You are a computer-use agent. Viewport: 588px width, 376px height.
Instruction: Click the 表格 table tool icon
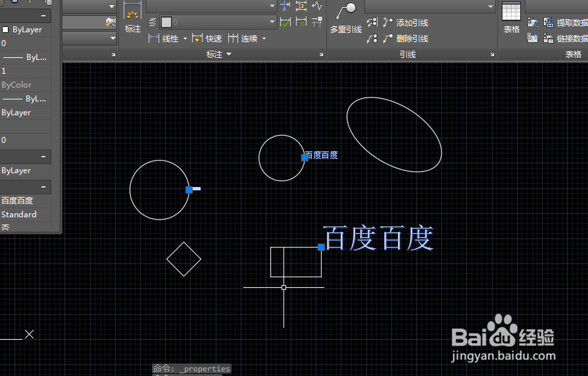pos(512,17)
